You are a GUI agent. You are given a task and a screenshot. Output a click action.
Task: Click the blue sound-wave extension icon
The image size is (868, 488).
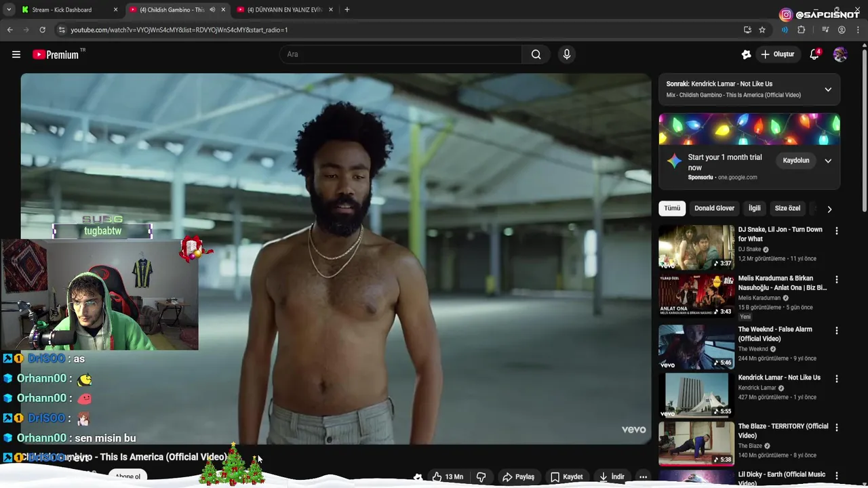coord(785,30)
